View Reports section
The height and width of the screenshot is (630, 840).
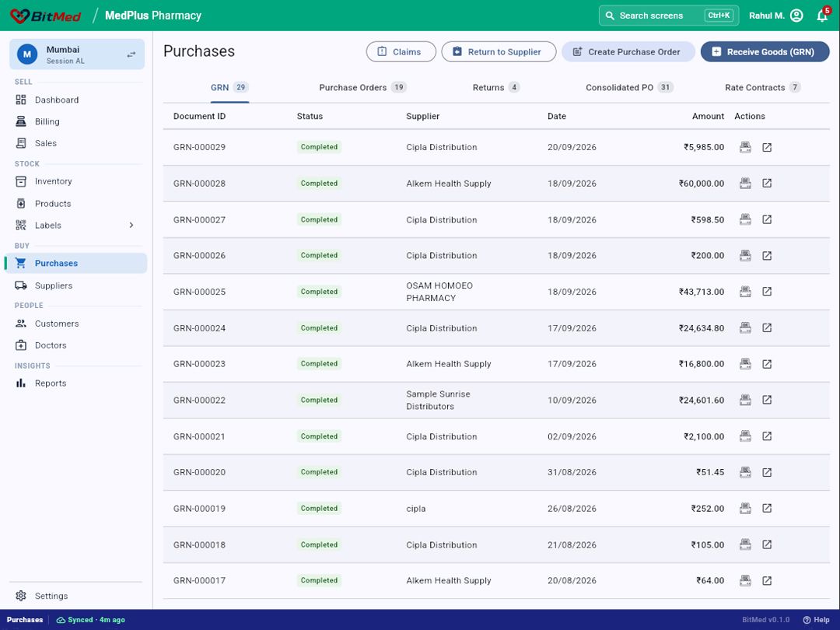coord(76,383)
